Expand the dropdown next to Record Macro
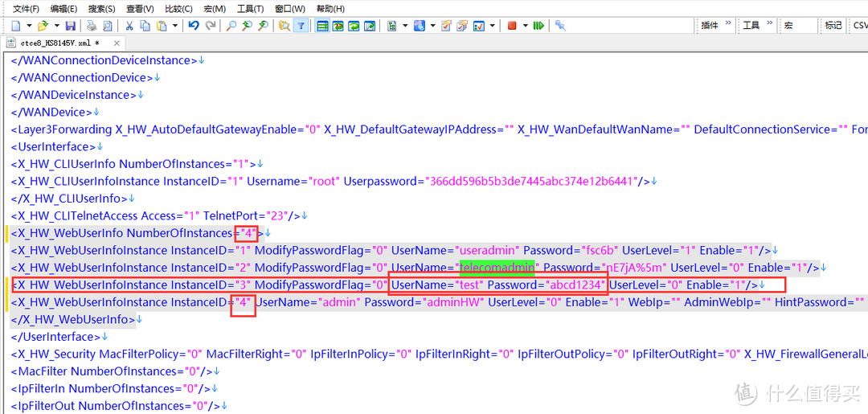 pyautogui.click(x=526, y=26)
